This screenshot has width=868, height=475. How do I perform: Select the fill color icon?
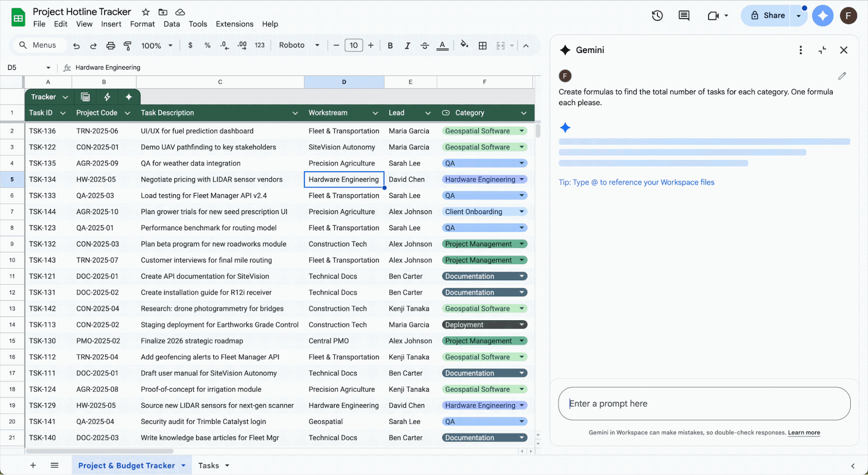tap(464, 45)
